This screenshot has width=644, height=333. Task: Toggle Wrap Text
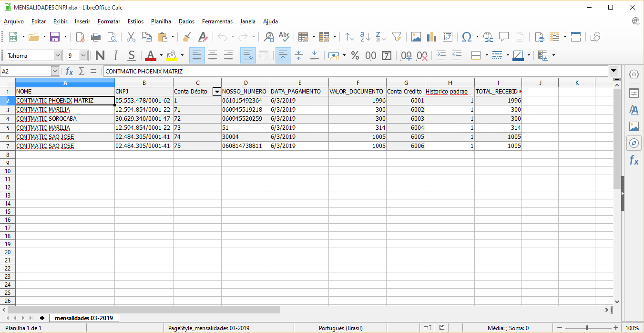pyautogui.click(x=248, y=56)
